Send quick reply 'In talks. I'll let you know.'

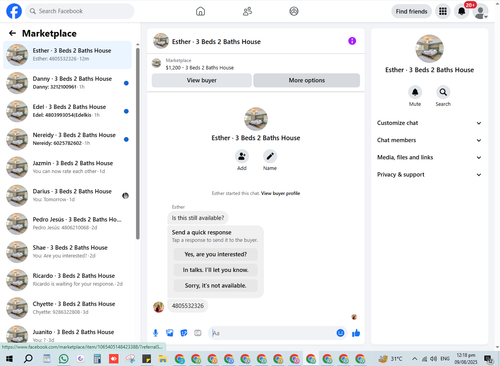point(216,270)
